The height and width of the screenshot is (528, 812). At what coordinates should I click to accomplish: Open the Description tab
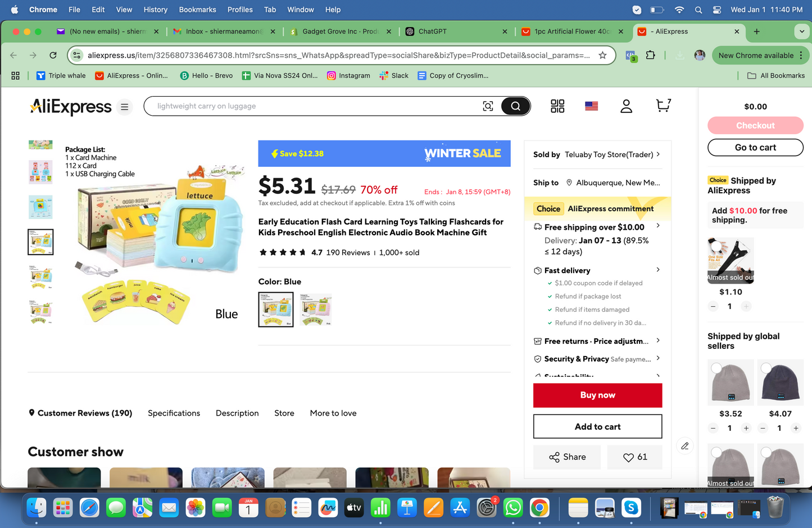[x=237, y=413]
